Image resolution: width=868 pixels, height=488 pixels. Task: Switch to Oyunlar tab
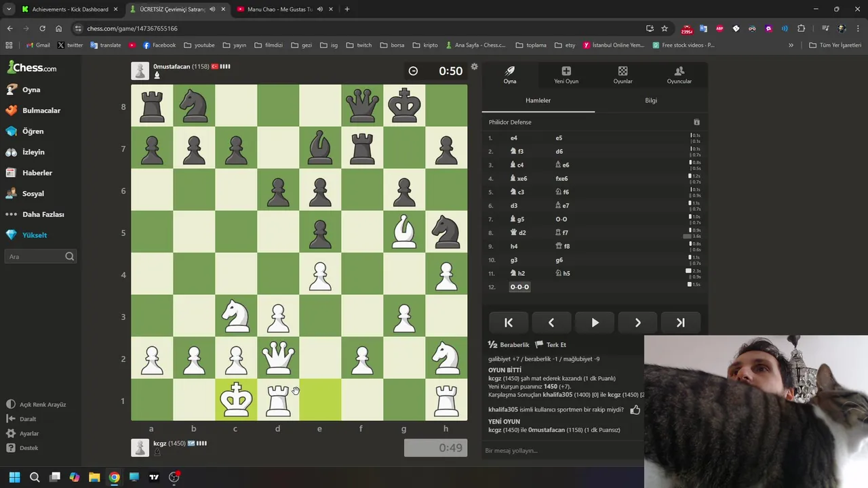point(623,75)
